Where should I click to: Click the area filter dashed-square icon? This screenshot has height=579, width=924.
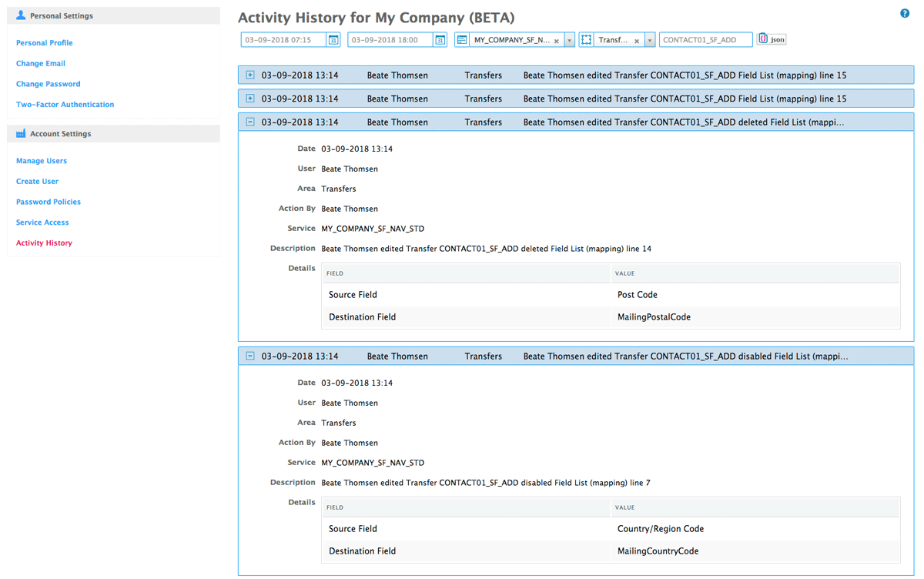(x=586, y=40)
